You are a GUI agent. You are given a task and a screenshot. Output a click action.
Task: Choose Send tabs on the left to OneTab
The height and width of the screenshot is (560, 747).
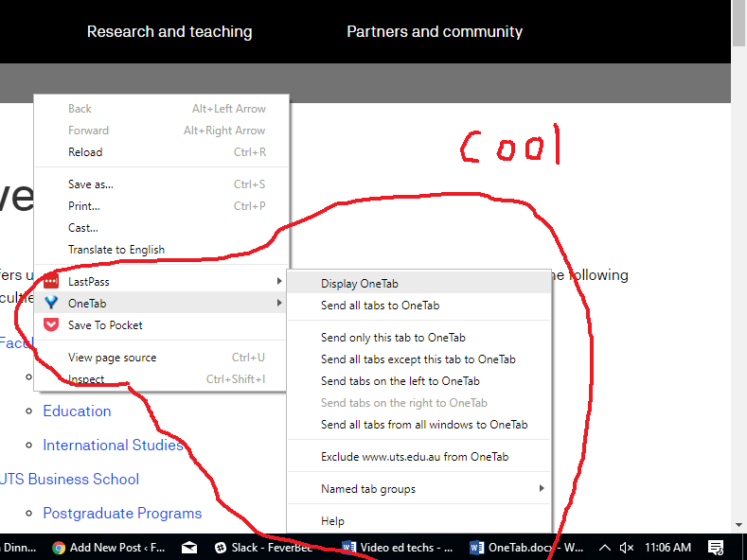tap(419, 381)
